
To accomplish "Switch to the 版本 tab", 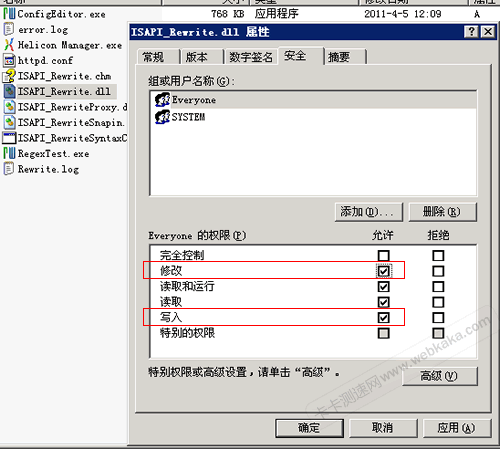I will pyautogui.click(x=201, y=57).
